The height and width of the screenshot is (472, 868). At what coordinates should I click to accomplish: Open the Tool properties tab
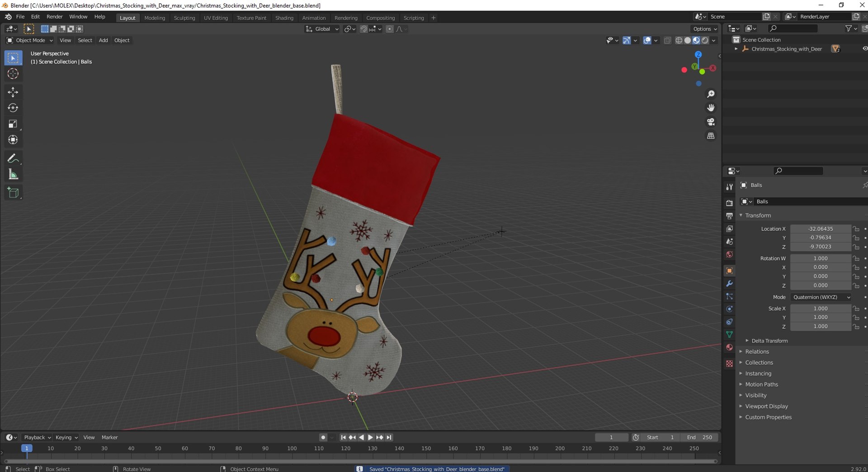tap(729, 187)
